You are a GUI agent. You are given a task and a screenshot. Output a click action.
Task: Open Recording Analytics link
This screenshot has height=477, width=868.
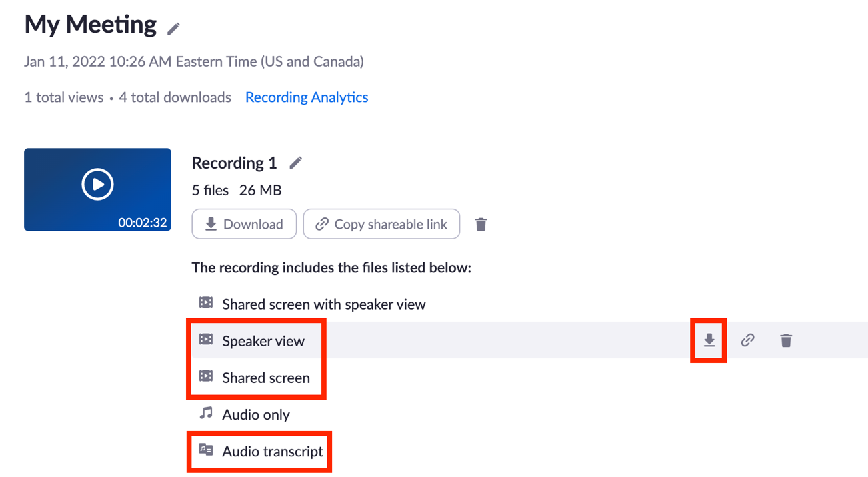[x=307, y=97]
